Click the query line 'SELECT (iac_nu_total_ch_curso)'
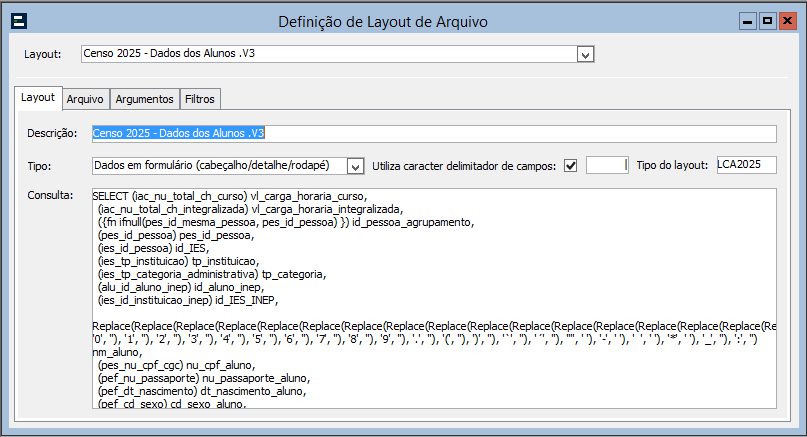Image resolution: width=807 pixels, height=437 pixels. coord(230,197)
